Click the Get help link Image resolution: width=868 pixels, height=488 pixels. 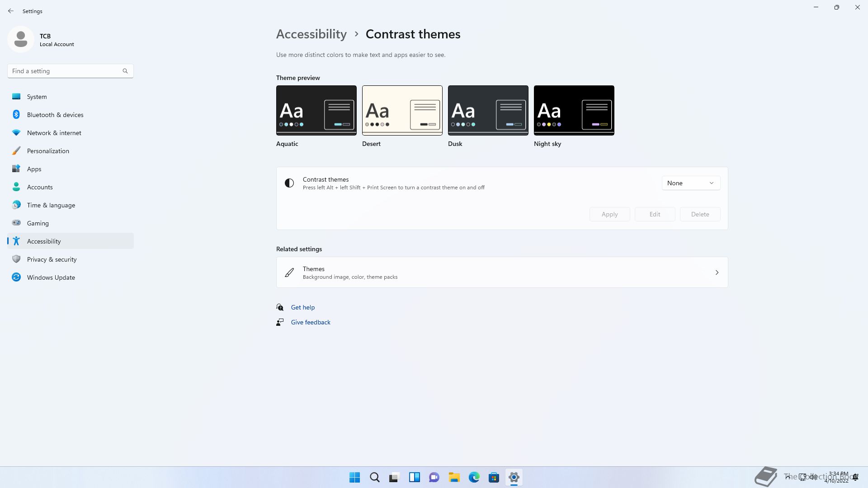(302, 307)
